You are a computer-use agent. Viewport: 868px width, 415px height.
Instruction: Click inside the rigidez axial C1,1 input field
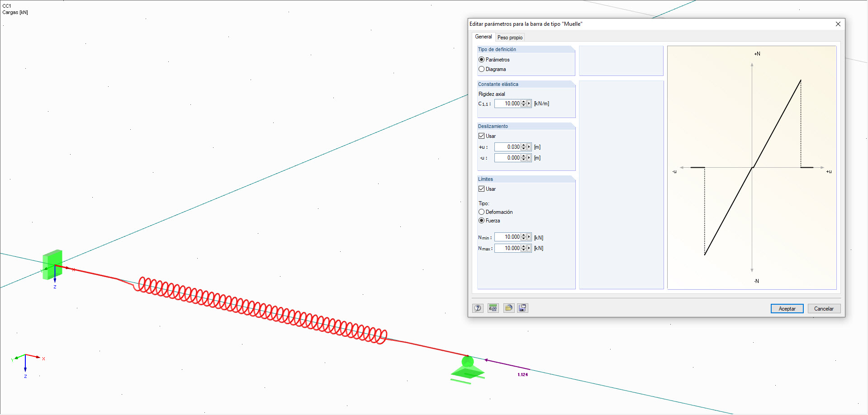coord(509,103)
